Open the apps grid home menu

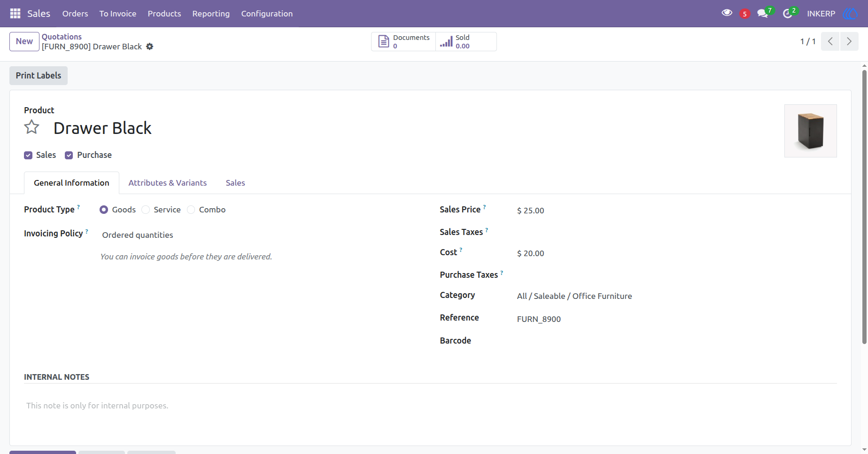15,14
